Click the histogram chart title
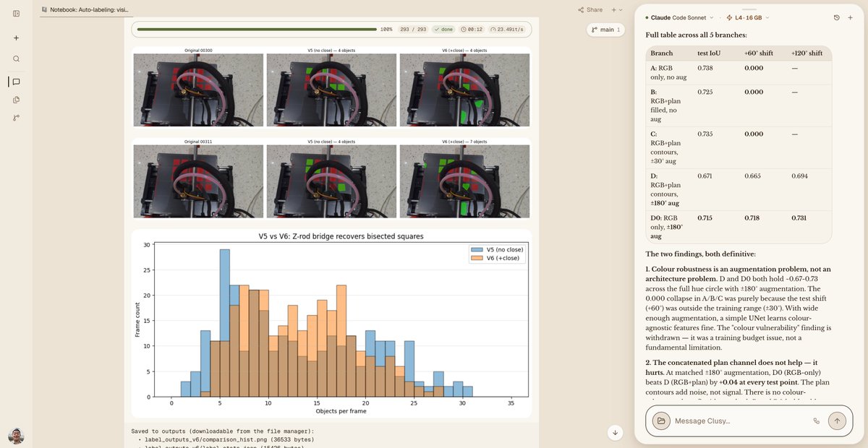The height and width of the screenshot is (448, 868). (x=341, y=236)
